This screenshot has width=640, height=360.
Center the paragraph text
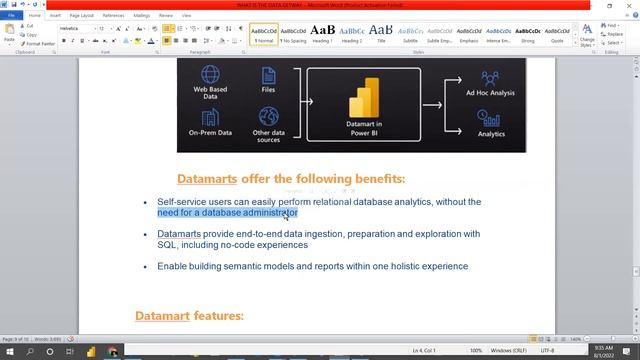[176, 41]
